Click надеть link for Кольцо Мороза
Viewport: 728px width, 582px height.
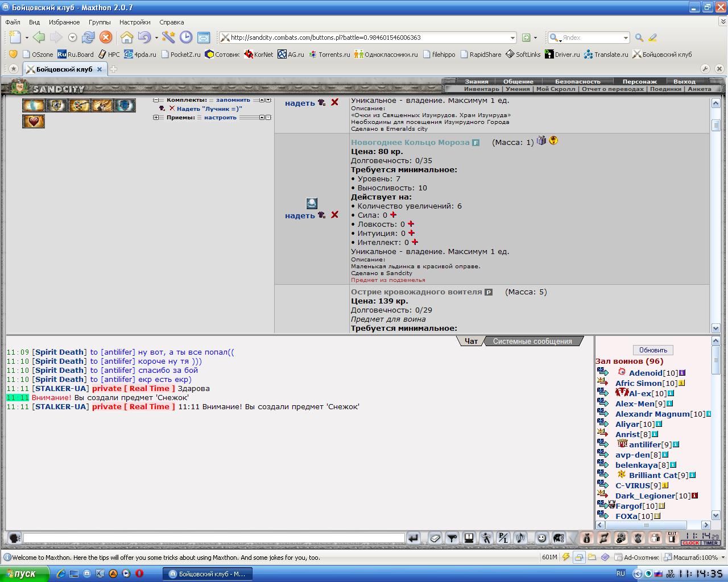pyautogui.click(x=300, y=215)
